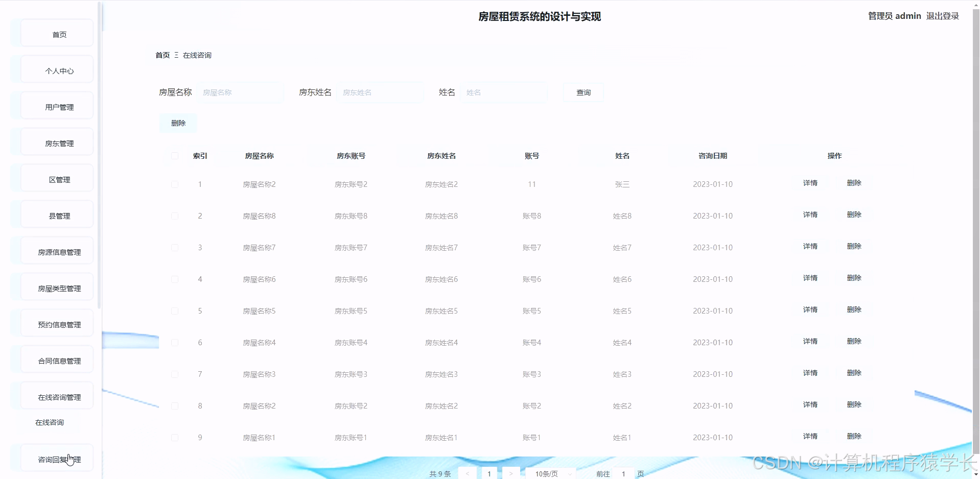Click the 房屋名称 search input field
The width and height of the screenshot is (980, 479).
(240, 92)
